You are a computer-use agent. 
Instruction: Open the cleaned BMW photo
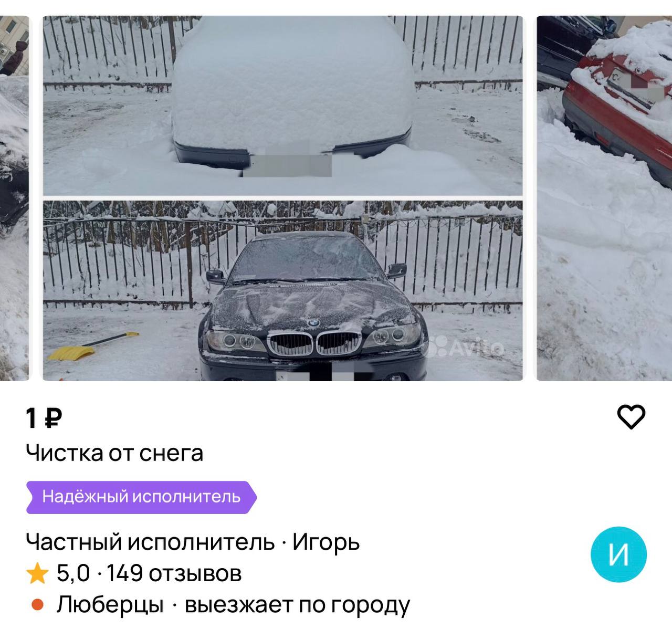click(x=282, y=291)
